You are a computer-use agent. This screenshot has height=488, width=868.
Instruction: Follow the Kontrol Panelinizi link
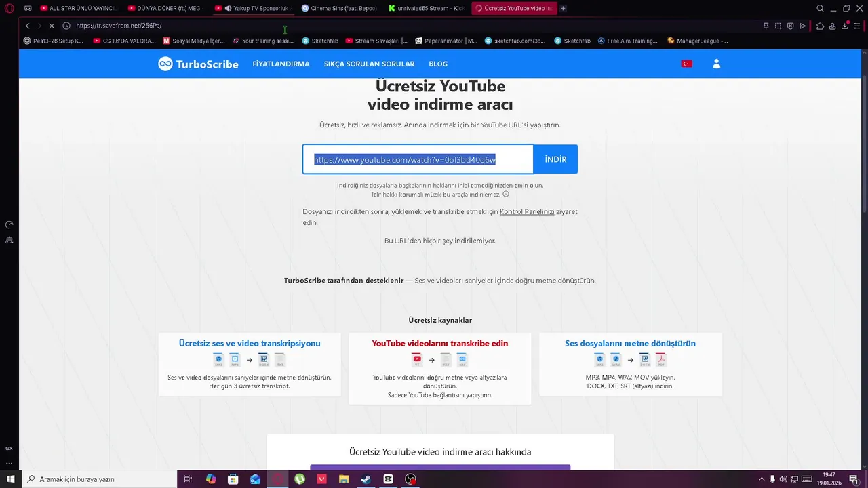(527, 211)
